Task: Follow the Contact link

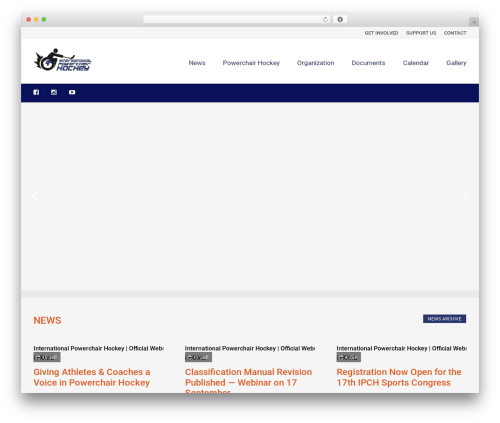Action: [455, 33]
